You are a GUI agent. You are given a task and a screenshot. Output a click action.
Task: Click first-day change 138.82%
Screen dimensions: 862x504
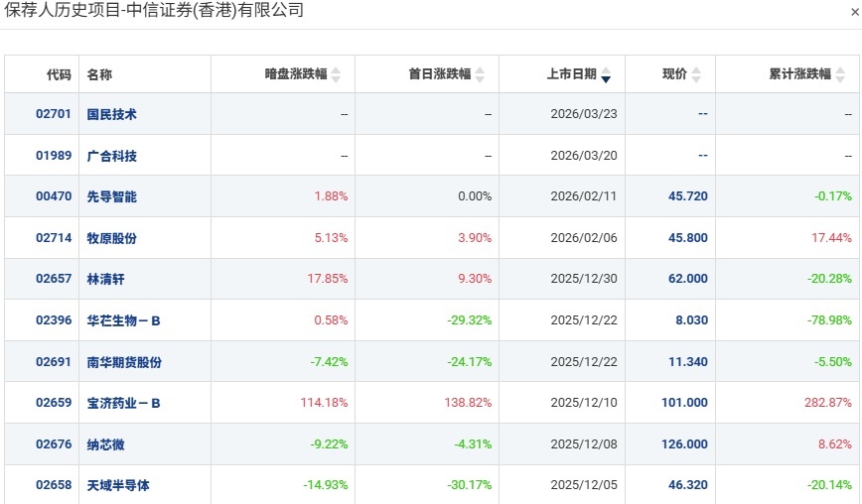click(468, 403)
